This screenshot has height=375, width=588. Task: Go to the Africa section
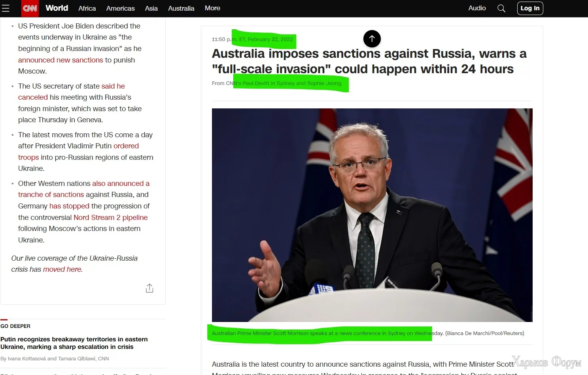[x=87, y=8]
